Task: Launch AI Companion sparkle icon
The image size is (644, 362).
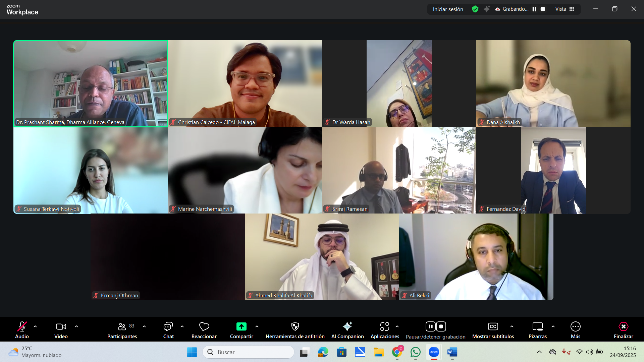Action: [x=347, y=326]
